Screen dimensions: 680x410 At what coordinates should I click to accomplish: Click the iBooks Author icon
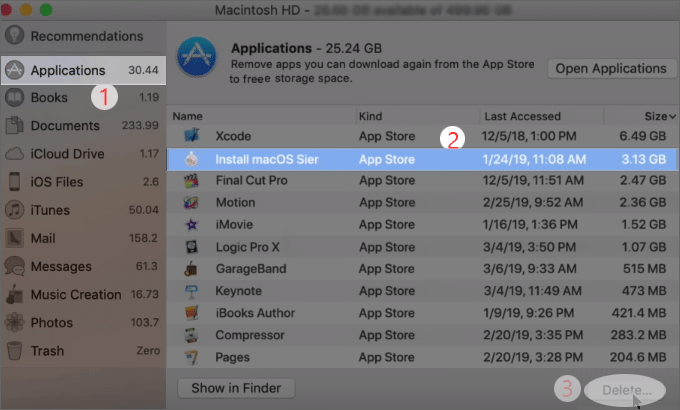click(191, 313)
